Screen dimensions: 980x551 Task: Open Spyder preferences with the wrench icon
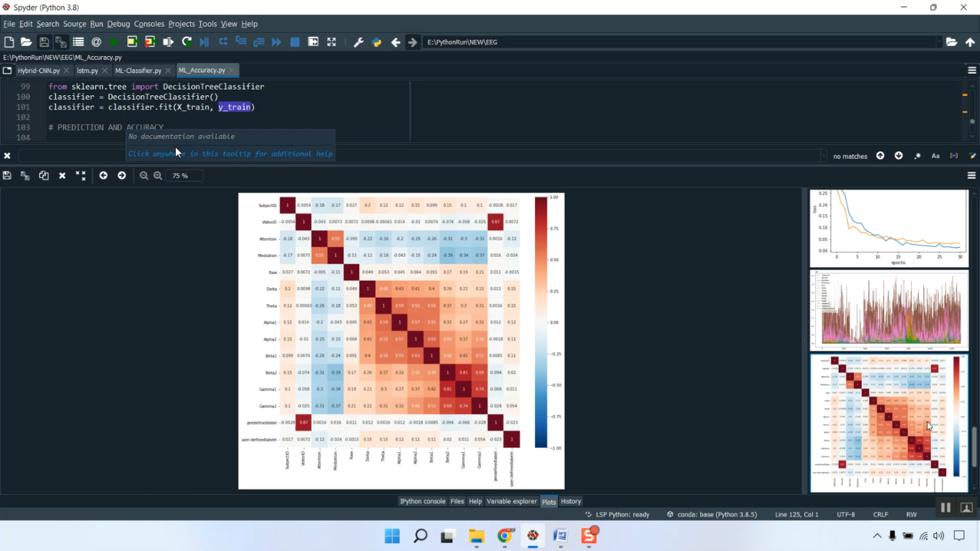pos(358,41)
